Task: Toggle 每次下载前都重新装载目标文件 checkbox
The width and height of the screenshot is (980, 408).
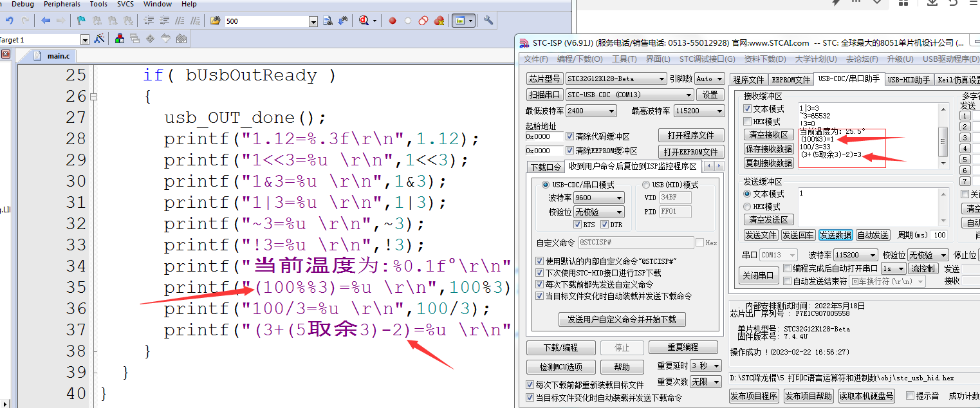Action: (x=530, y=385)
